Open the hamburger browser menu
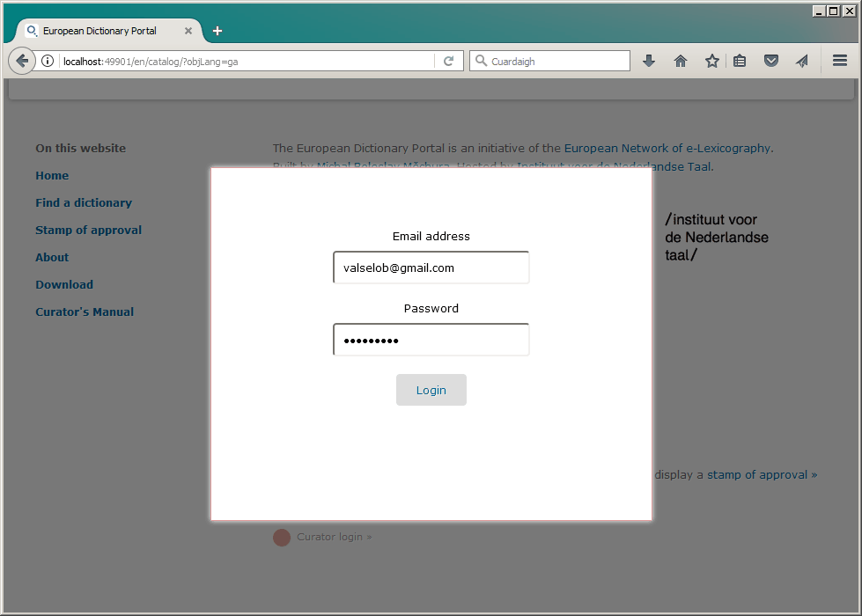Screen dimensions: 862x616 [x=839, y=61]
